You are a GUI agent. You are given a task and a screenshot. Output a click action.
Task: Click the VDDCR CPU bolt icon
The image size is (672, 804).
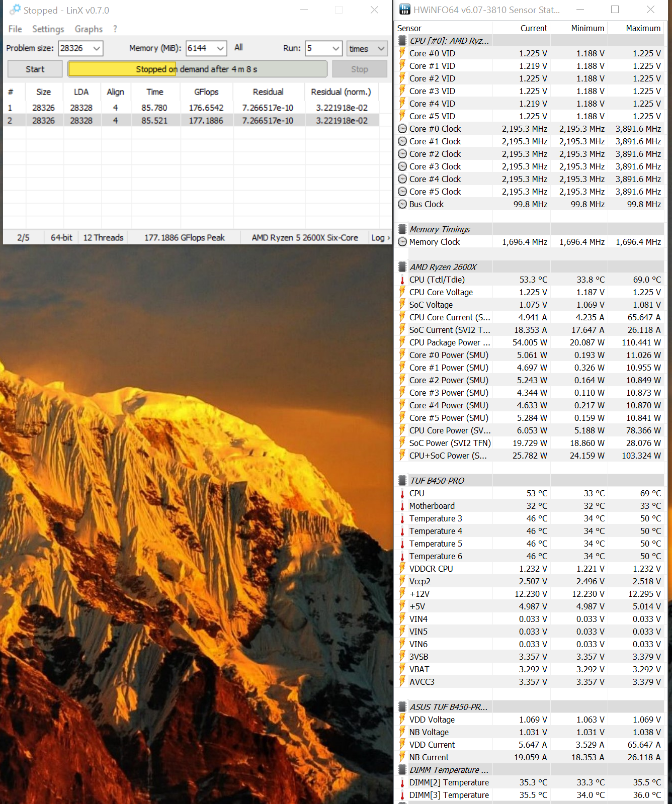[x=402, y=568]
